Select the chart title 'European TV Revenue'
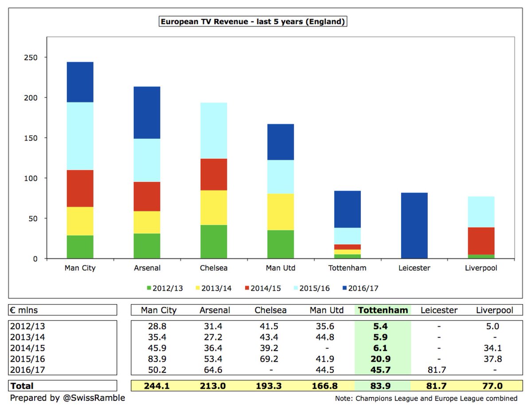The width and height of the screenshot is (532, 406). (253, 21)
